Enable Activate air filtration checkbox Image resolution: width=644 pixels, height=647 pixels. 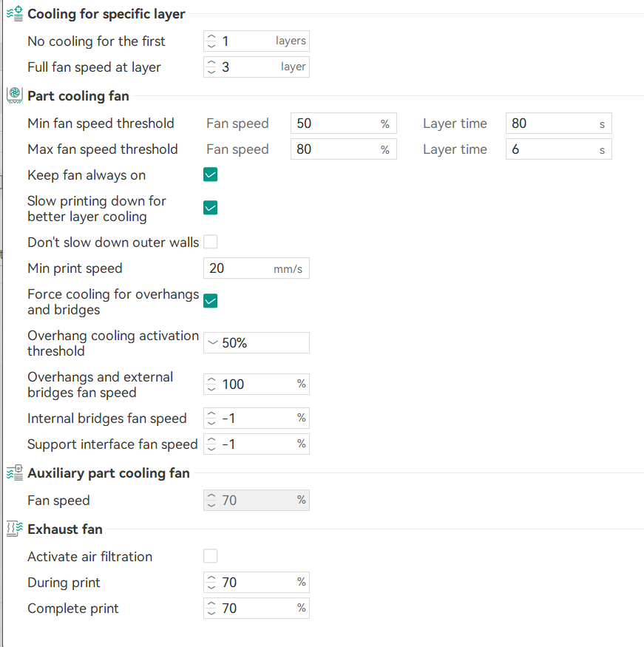211,556
